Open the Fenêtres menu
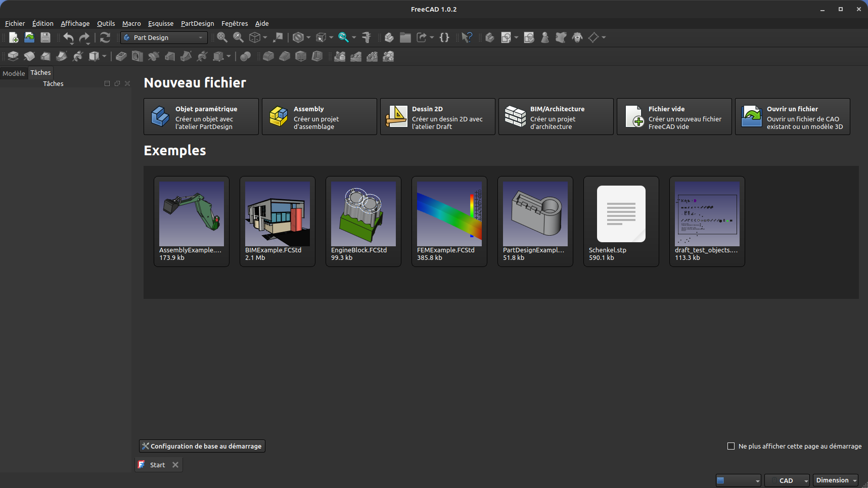 click(235, 24)
